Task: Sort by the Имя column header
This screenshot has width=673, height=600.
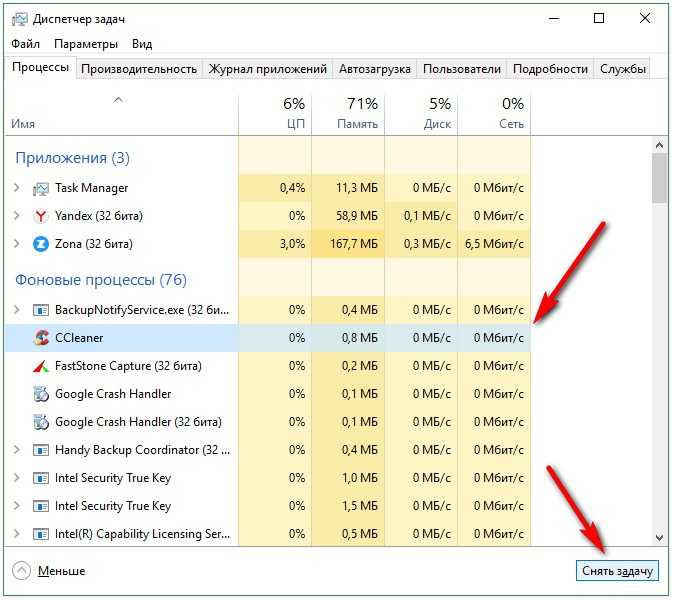Action: click(121, 114)
